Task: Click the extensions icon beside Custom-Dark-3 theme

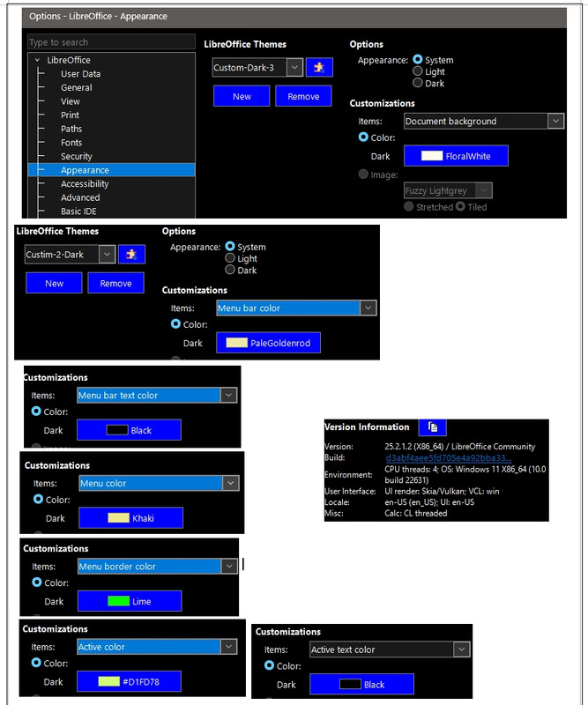Action: (x=319, y=68)
